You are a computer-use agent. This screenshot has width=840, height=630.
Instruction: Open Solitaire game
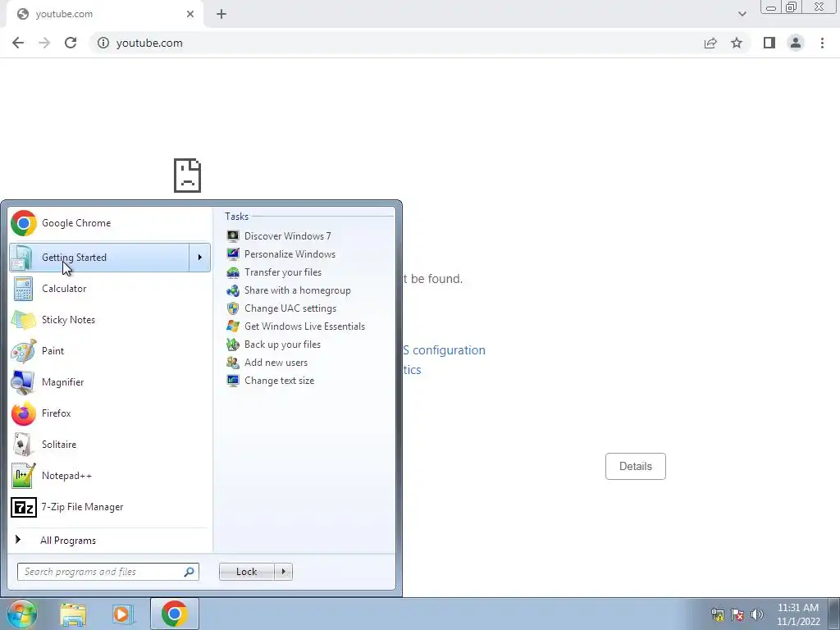(x=110, y=444)
